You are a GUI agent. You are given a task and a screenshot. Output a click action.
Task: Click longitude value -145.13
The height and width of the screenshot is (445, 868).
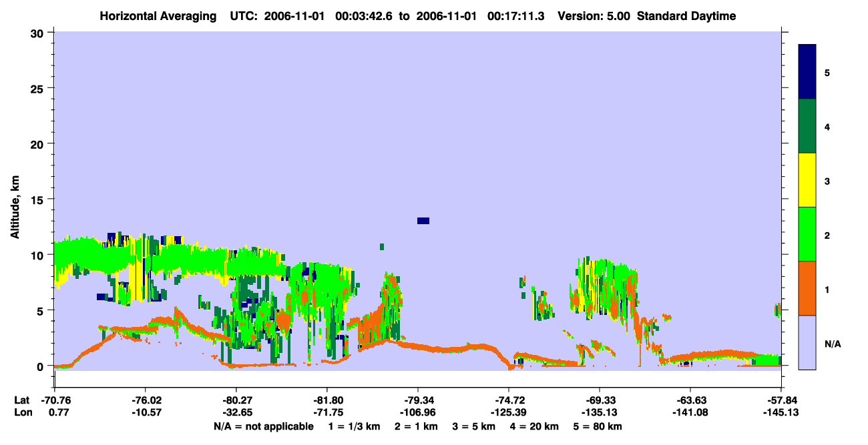coord(781,412)
